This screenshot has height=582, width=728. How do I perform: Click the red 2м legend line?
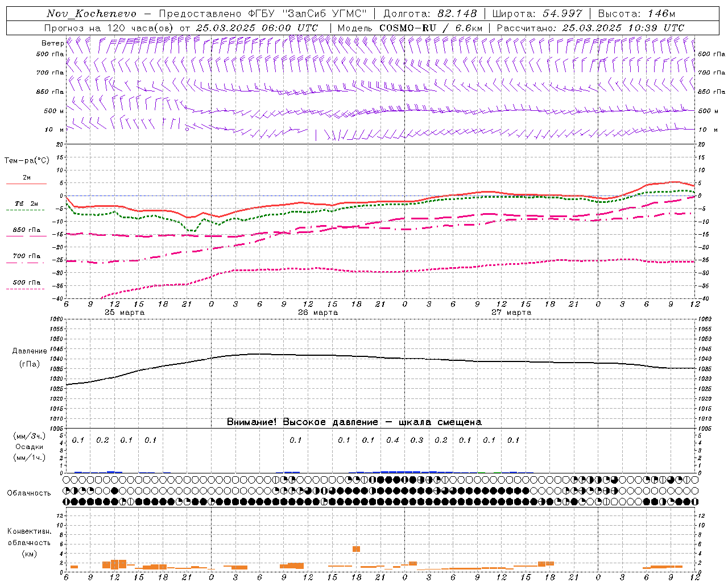[x=26, y=184]
